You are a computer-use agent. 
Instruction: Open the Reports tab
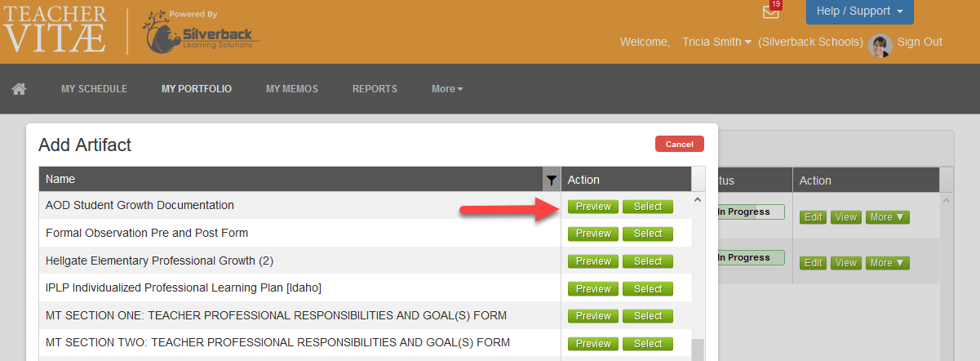pyautogui.click(x=375, y=89)
